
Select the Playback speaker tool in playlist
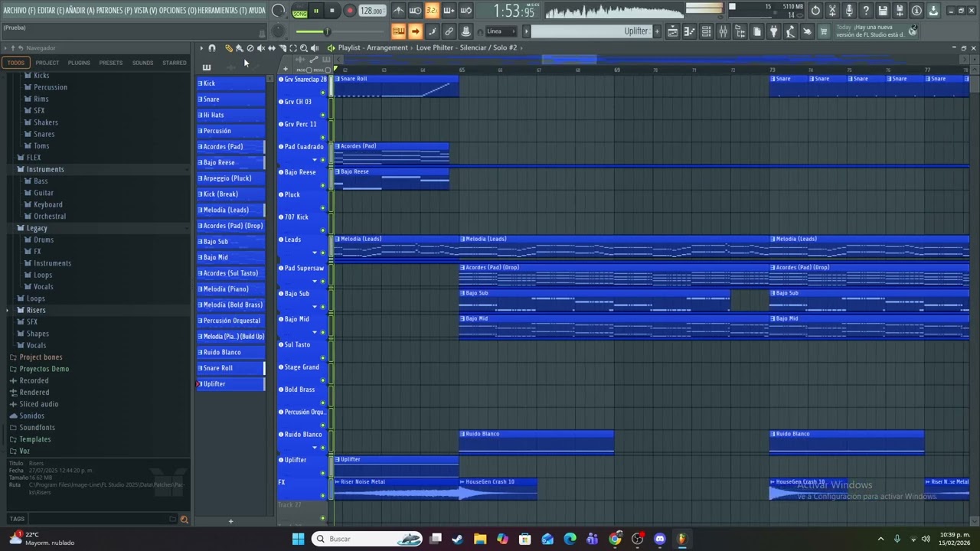(315, 48)
